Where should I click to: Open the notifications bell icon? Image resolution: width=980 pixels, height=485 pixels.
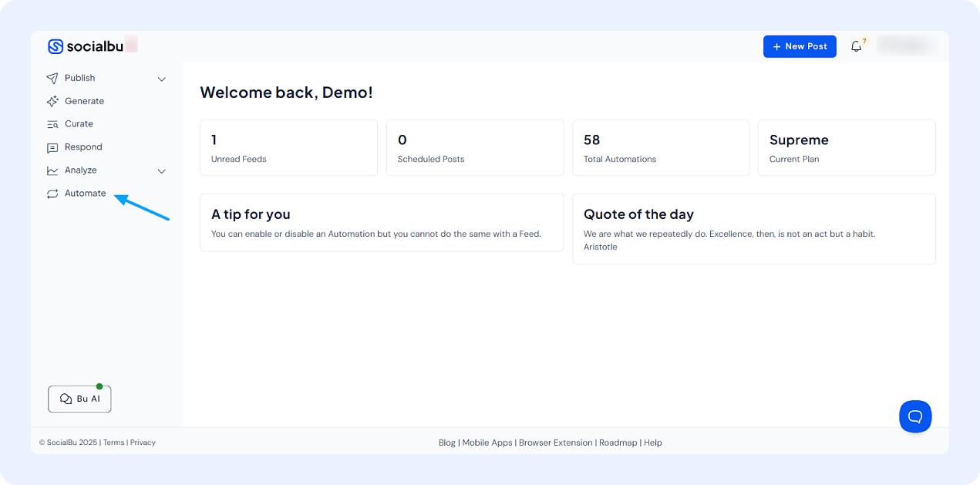pyautogui.click(x=856, y=46)
